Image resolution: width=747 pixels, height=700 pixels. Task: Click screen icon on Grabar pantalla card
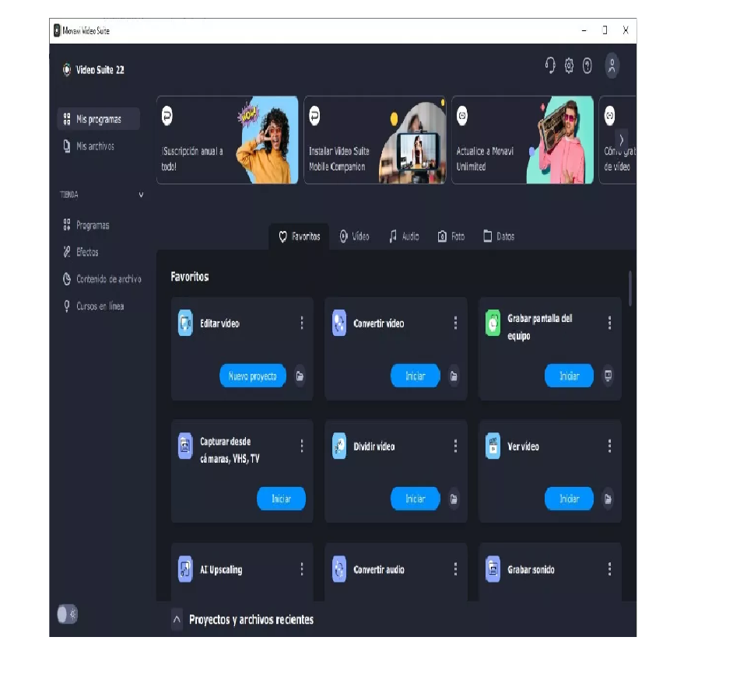tap(608, 376)
